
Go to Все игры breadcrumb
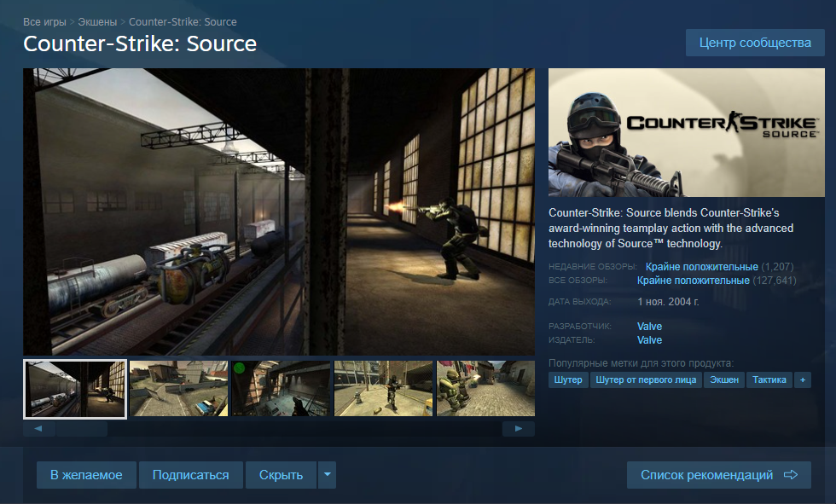44,22
